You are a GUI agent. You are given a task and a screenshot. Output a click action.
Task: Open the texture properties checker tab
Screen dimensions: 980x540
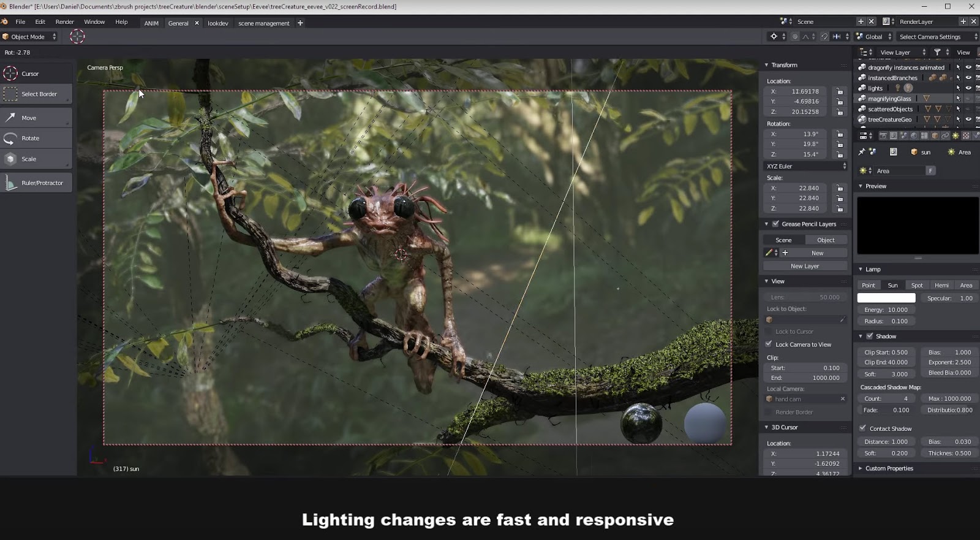[966, 136]
